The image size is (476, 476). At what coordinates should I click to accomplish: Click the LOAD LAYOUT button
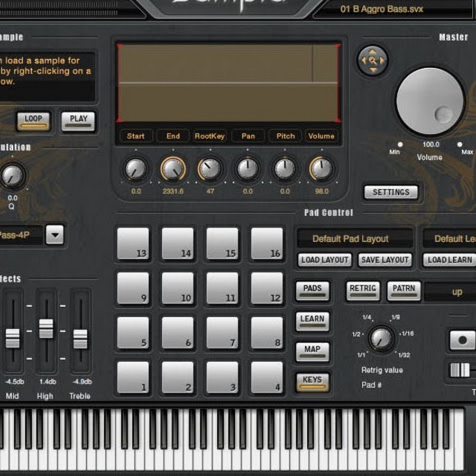(x=325, y=260)
